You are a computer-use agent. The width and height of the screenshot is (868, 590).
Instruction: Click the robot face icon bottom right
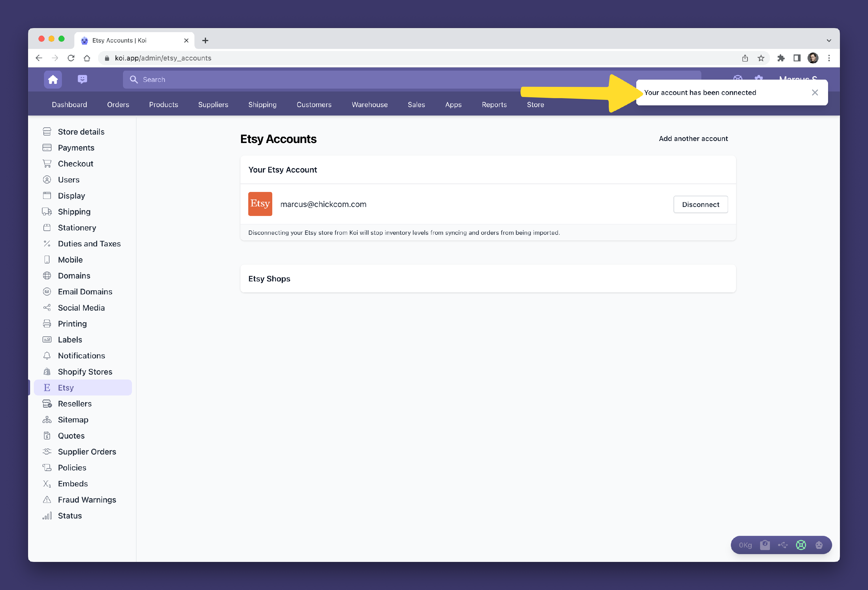[x=819, y=545]
